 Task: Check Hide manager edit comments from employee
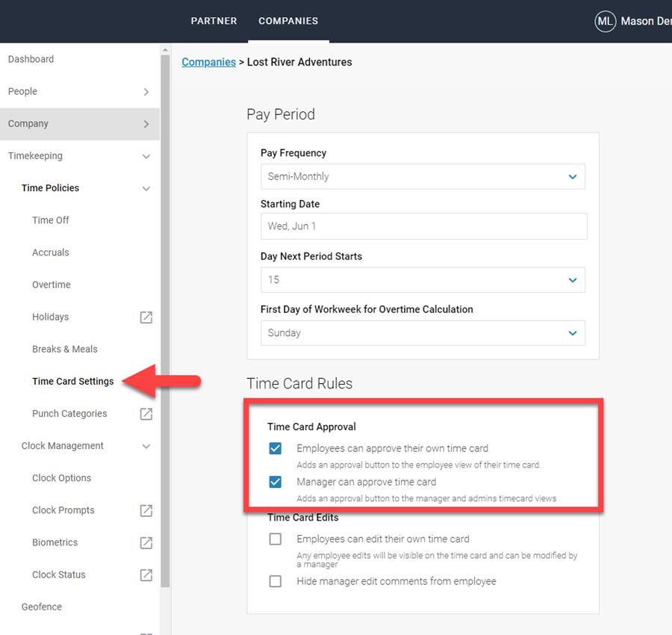click(276, 581)
